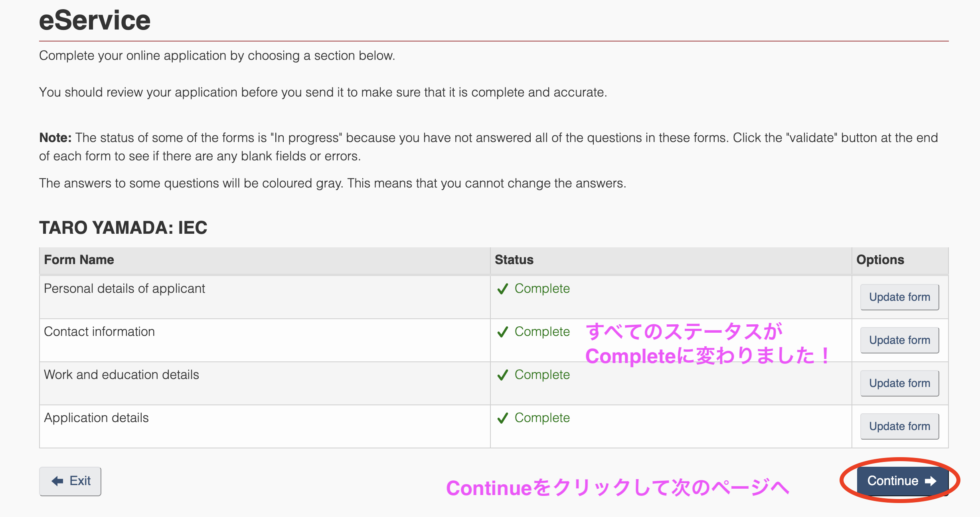Viewport: 980px width, 517px height.
Task: Click the Application details row label
Action: pos(96,418)
